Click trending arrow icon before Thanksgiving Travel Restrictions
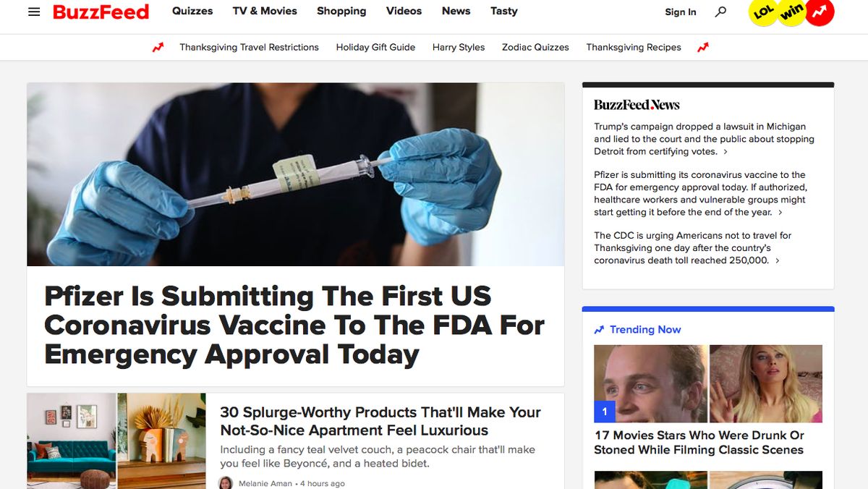The width and height of the screenshot is (868, 489). [x=158, y=47]
